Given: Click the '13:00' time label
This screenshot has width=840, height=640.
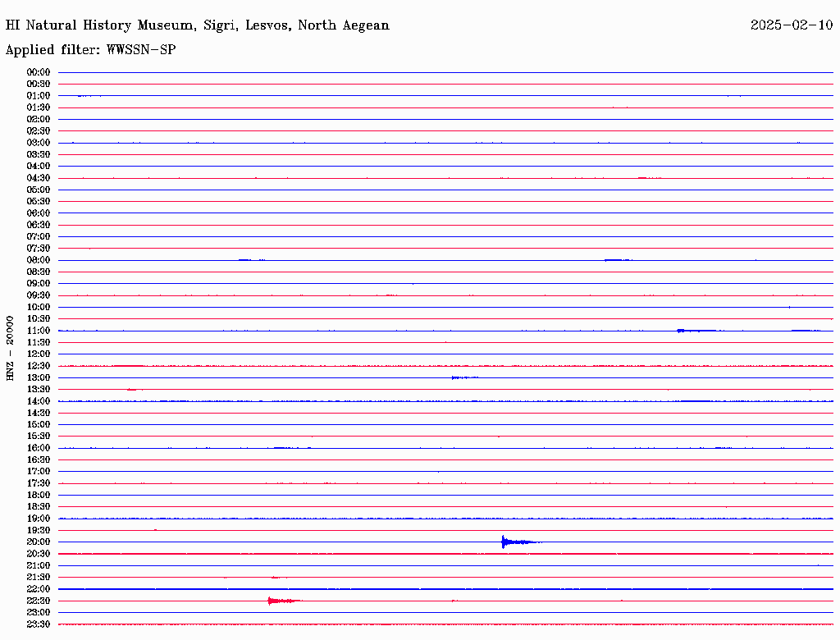Looking at the screenshot, I should tap(39, 378).
